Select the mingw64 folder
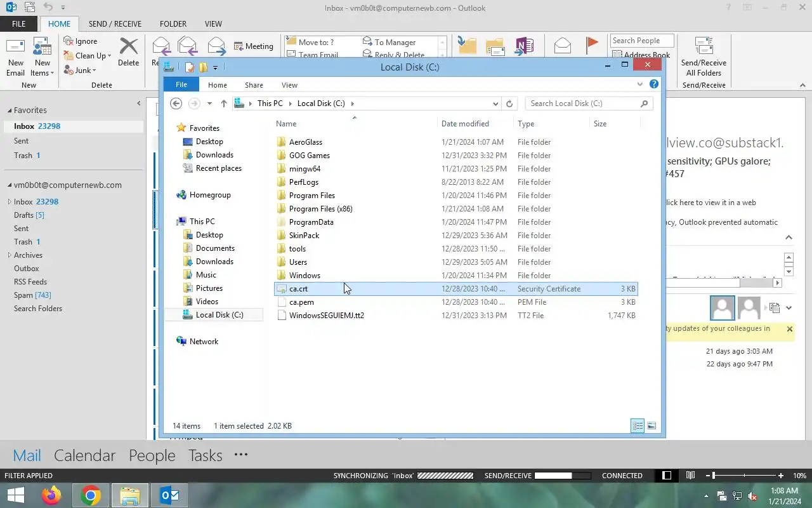Image resolution: width=812 pixels, height=508 pixels. click(x=304, y=169)
